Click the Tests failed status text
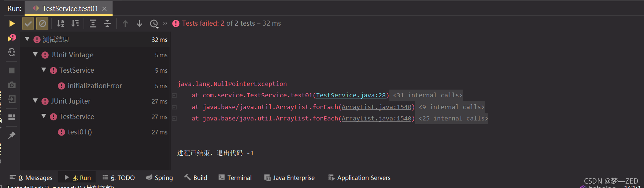Image resolution: width=644 pixels, height=188 pixels. click(232, 23)
